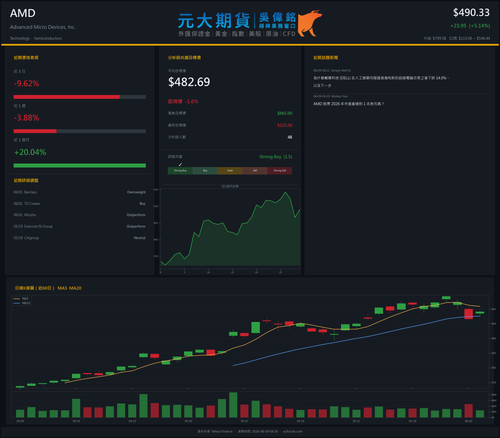Click the -9.62% three-day return value

tap(26, 83)
